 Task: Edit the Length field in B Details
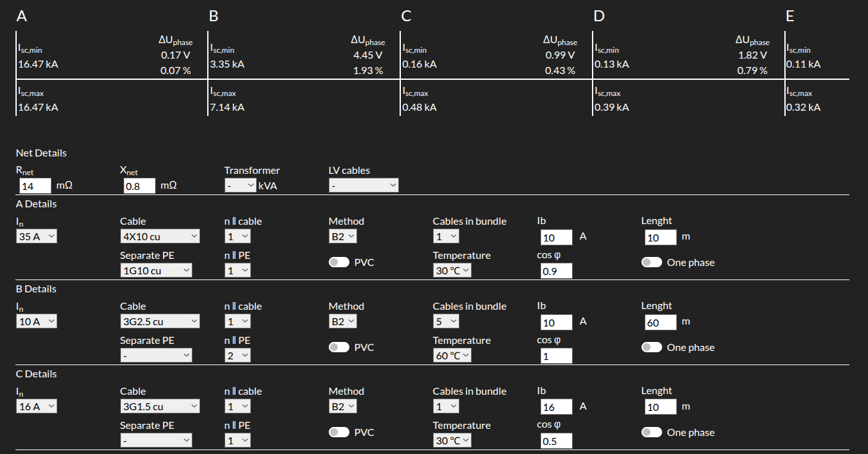(660, 322)
